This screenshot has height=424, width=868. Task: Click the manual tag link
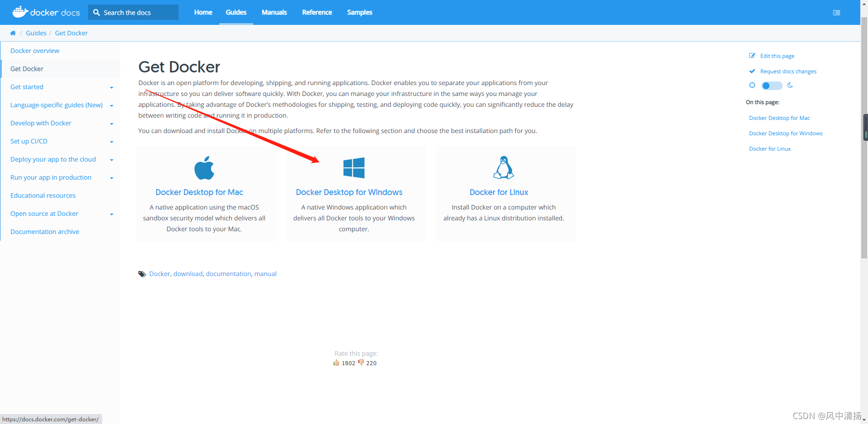[x=265, y=274]
